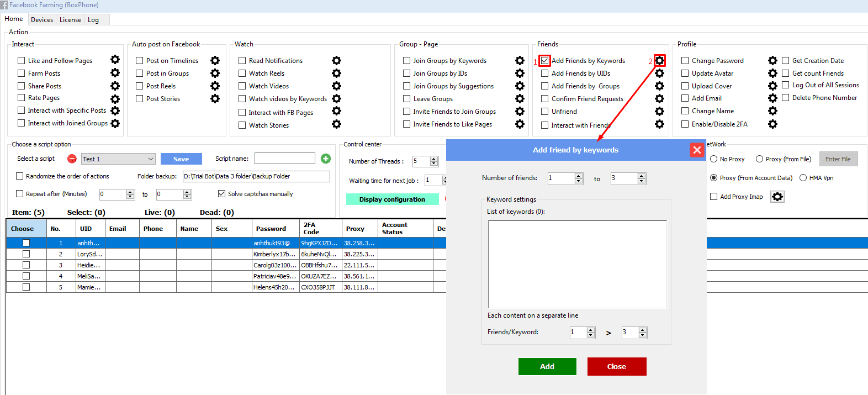This screenshot has width=868, height=395.
Task: Delete script with red minus icon
Action: coord(72,159)
